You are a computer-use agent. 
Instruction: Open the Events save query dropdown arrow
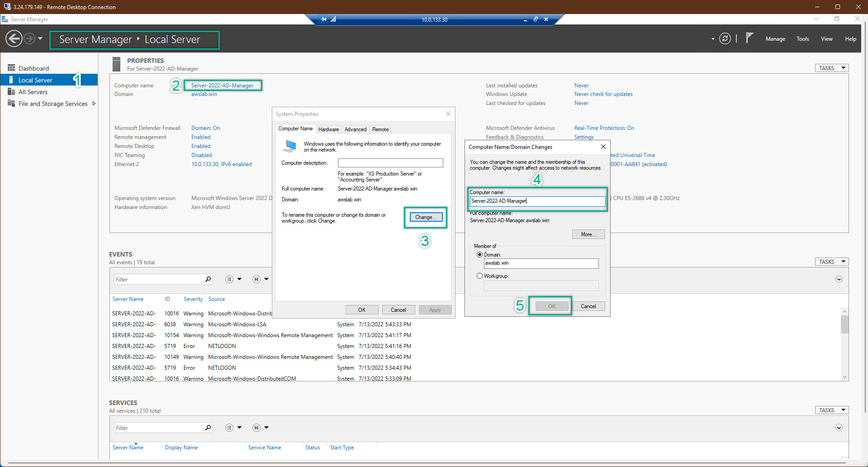tap(267, 279)
